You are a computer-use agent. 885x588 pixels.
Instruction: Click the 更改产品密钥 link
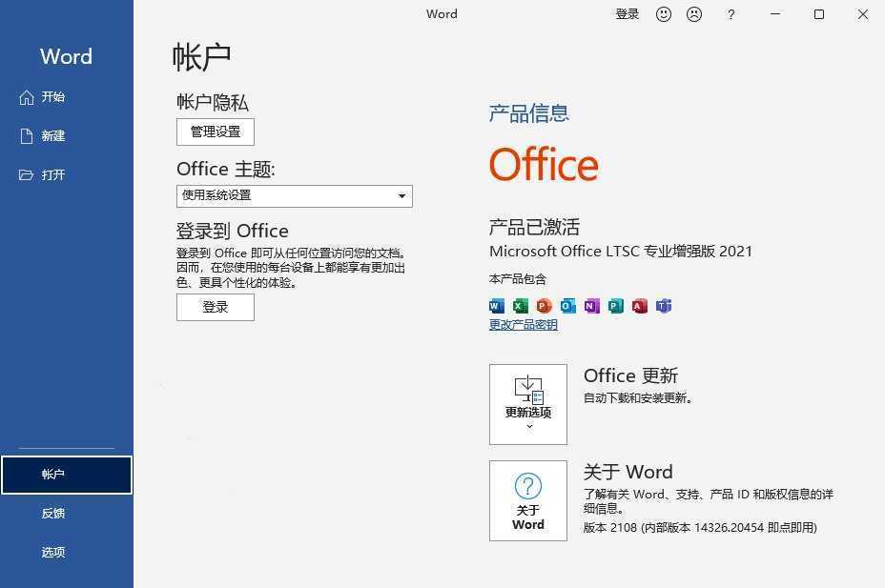pyautogui.click(x=523, y=324)
